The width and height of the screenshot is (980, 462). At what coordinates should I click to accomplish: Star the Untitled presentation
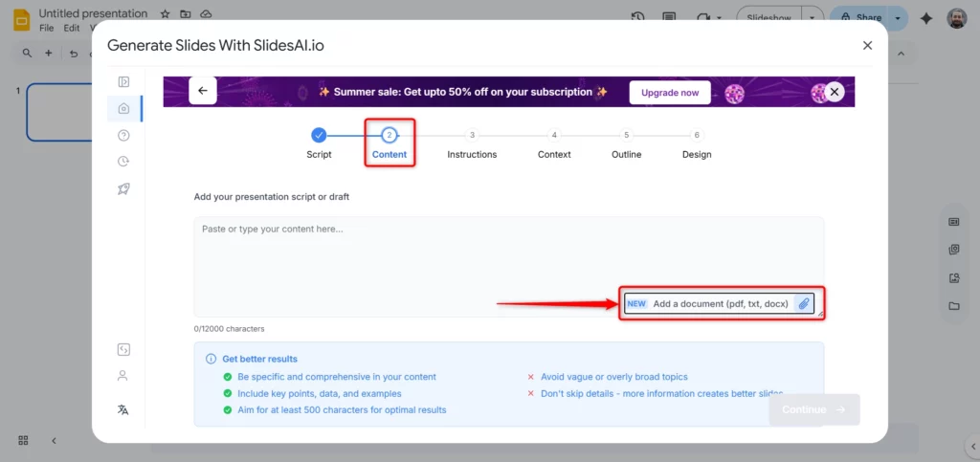pos(165,14)
